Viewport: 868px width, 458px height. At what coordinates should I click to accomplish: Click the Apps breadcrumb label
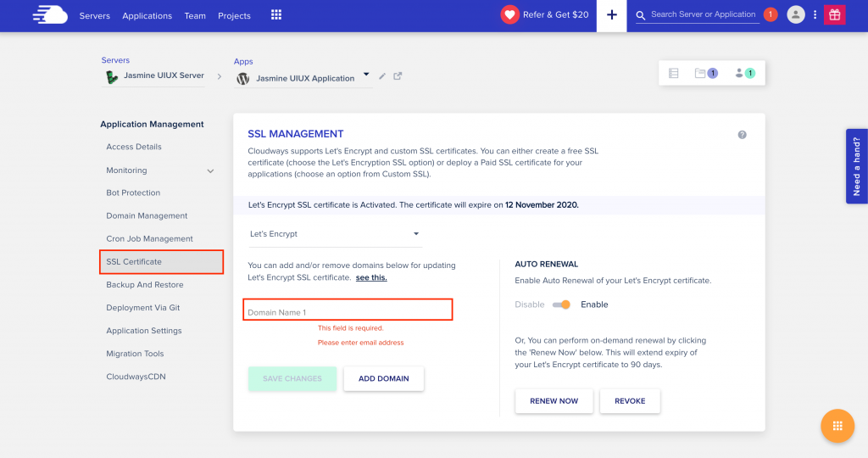coord(243,61)
